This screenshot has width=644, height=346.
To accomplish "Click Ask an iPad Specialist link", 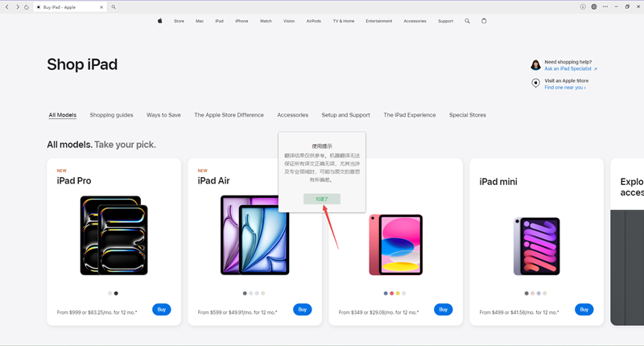I will click(571, 68).
